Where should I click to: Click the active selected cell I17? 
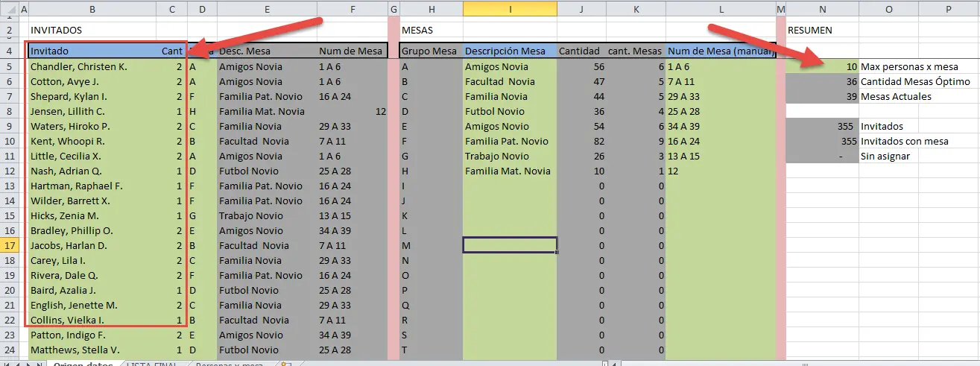click(x=510, y=245)
